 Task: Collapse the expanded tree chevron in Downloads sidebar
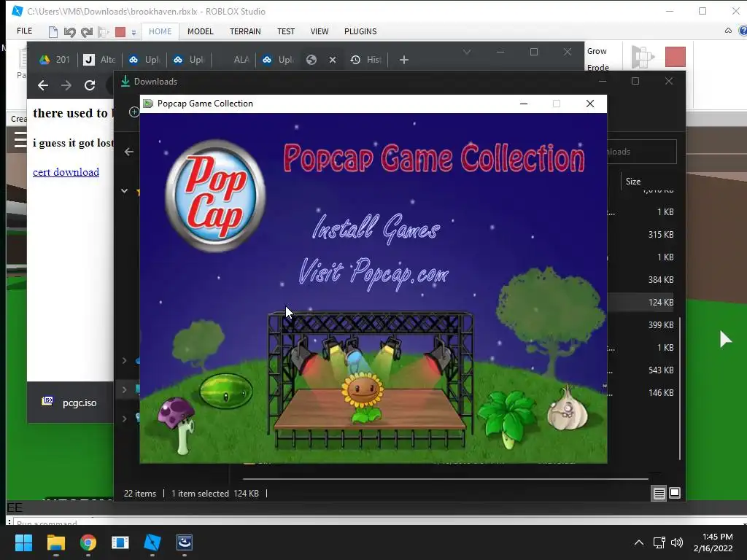124,190
